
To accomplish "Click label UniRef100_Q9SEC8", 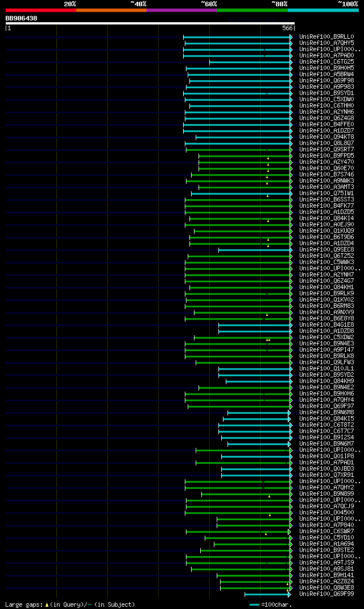I will (326, 250).
